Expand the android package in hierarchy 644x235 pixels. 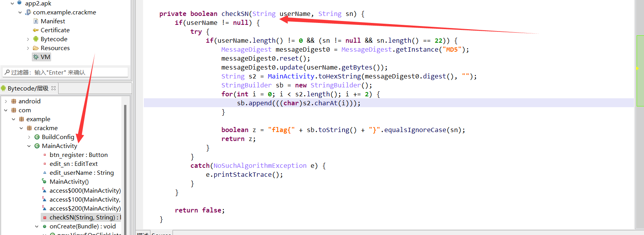coord(6,101)
